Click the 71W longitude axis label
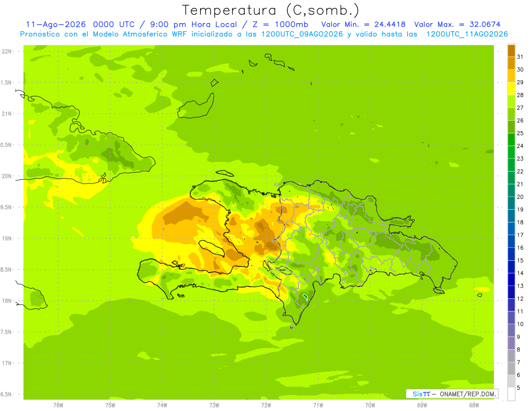Viewport: 532px width, 411px height. (318, 405)
